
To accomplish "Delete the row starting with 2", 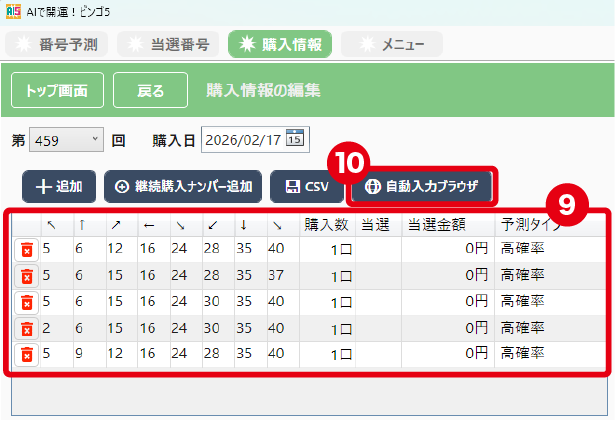I will (x=26, y=329).
